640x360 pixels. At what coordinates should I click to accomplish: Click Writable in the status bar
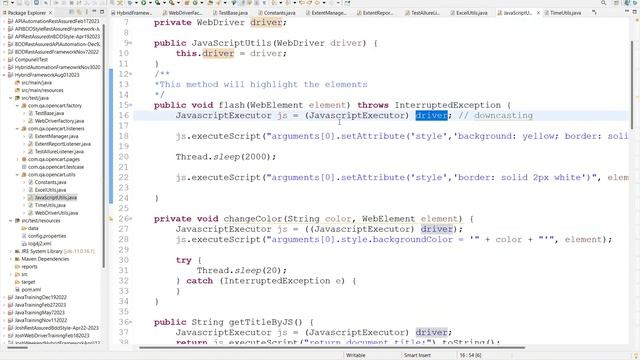point(356,356)
